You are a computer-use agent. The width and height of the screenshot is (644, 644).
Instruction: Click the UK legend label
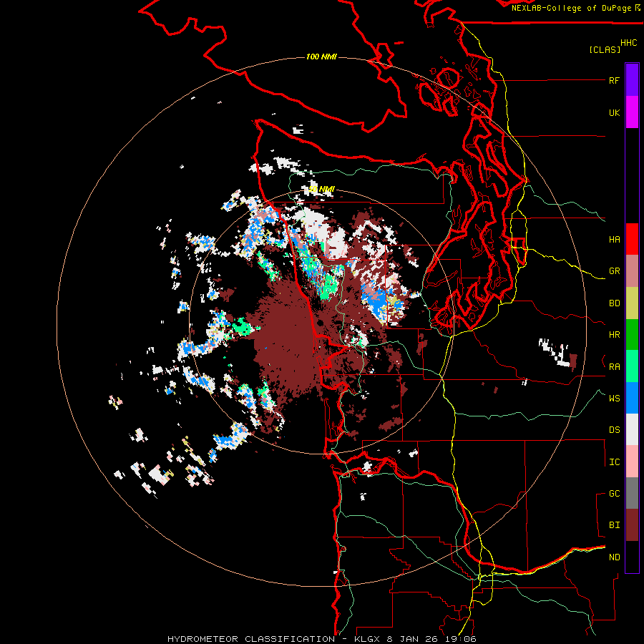click(614, 112)
